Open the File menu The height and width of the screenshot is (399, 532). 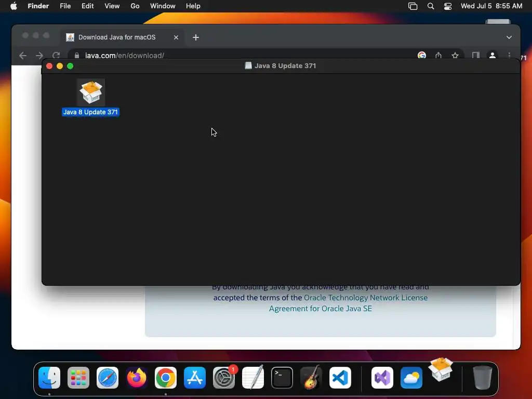[65, 6]
